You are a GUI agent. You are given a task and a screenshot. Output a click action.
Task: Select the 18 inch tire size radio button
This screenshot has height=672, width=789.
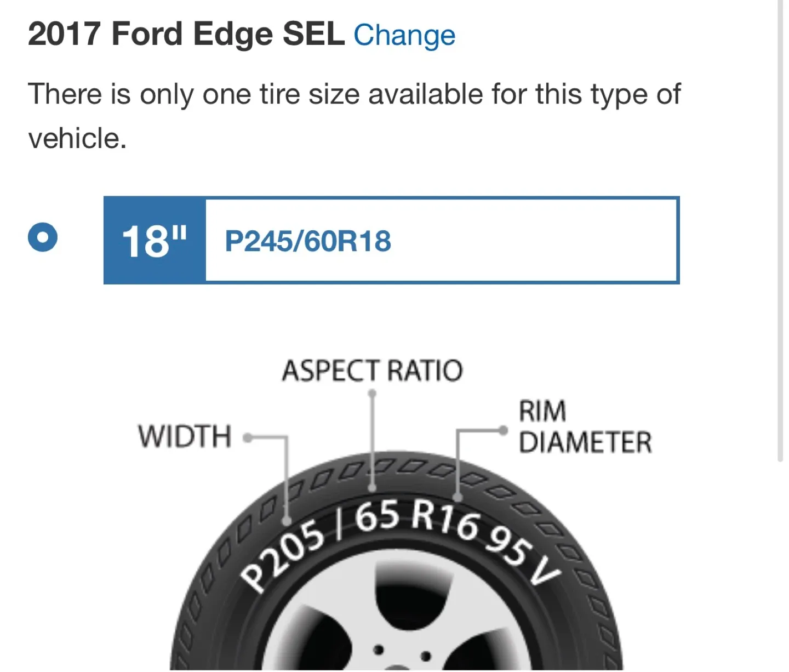43,237
